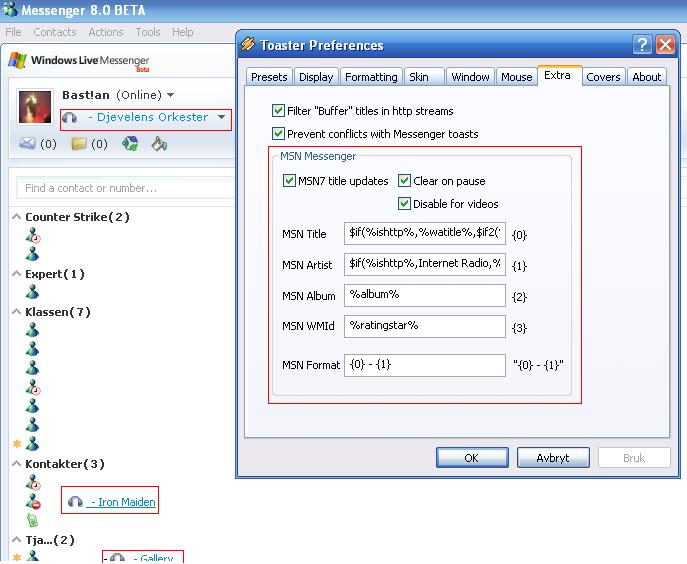Click the headphones music icon beside Djevelens Orkester
This screenshot has height=564, width=687.
point(69,117)
